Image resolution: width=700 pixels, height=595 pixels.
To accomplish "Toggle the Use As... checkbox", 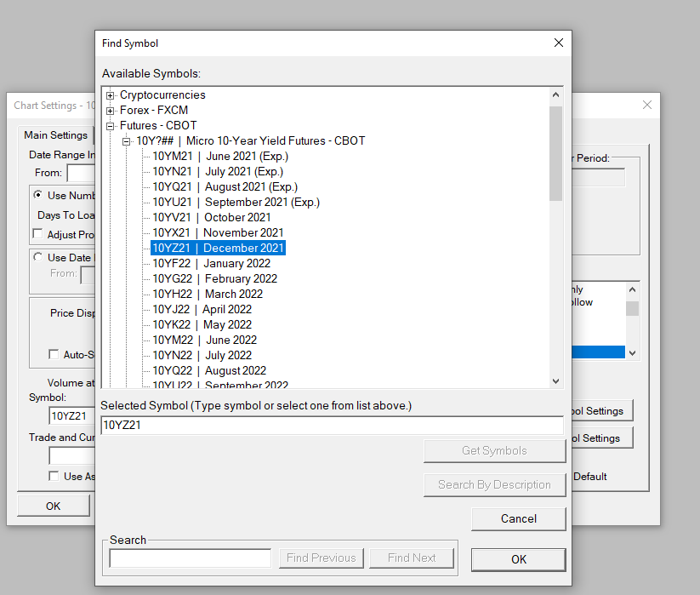I will click(54, 476).
